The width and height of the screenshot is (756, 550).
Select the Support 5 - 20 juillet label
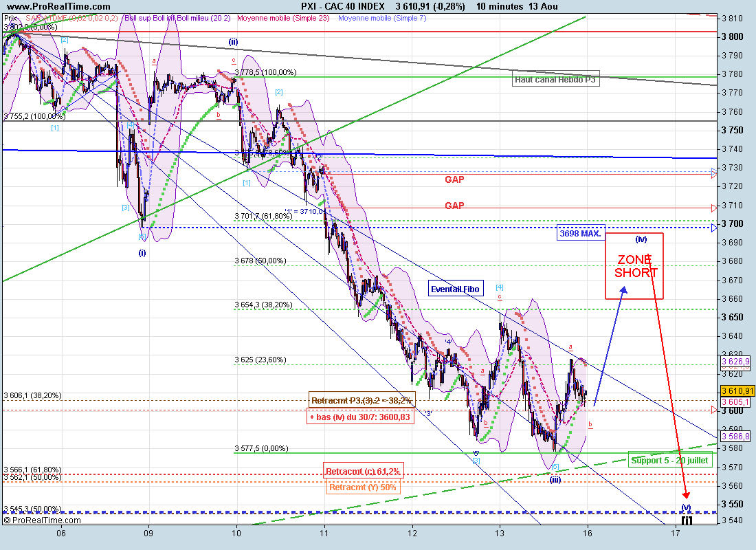[x=670, y=459]
